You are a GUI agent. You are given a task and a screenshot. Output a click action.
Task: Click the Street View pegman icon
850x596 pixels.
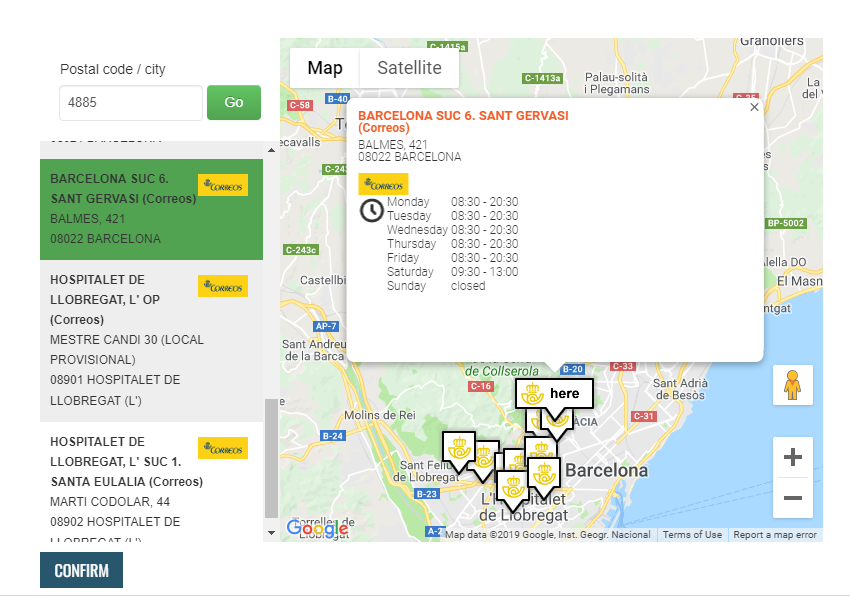[x=793, y=385]
